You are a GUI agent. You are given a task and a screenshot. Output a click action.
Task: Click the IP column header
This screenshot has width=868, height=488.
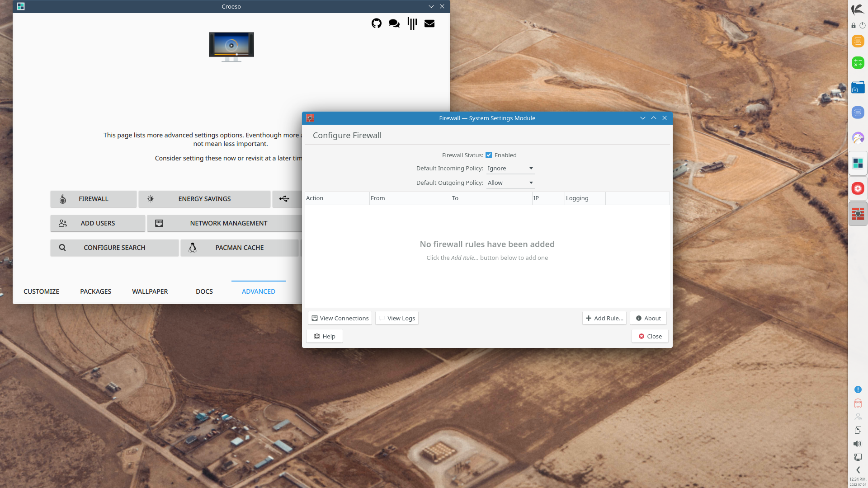click(x=548, y=198)
